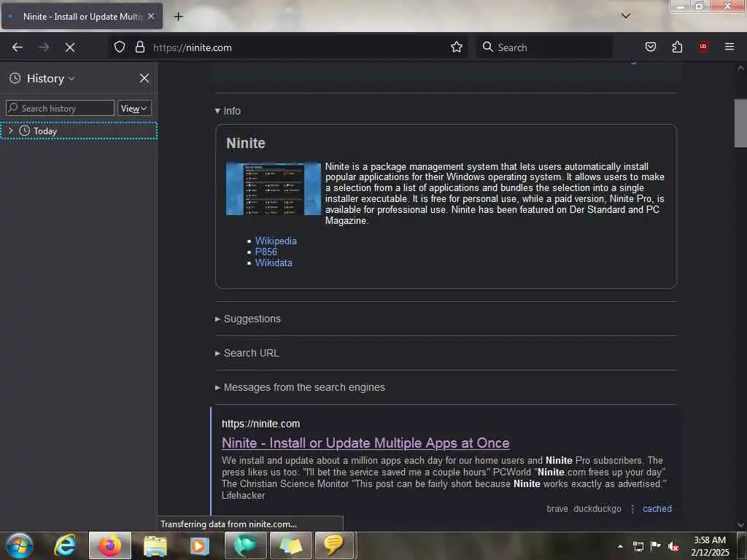Go back one page in Firefox

point(18,47)
